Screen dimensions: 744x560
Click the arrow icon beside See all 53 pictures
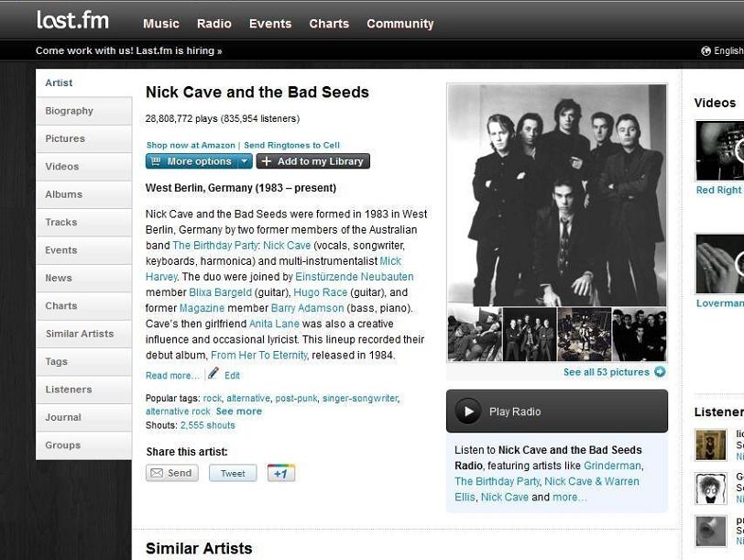(x=660, y=372)
